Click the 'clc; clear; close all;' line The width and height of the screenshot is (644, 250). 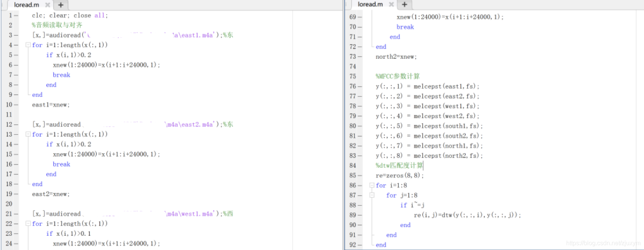coord(70,15)
